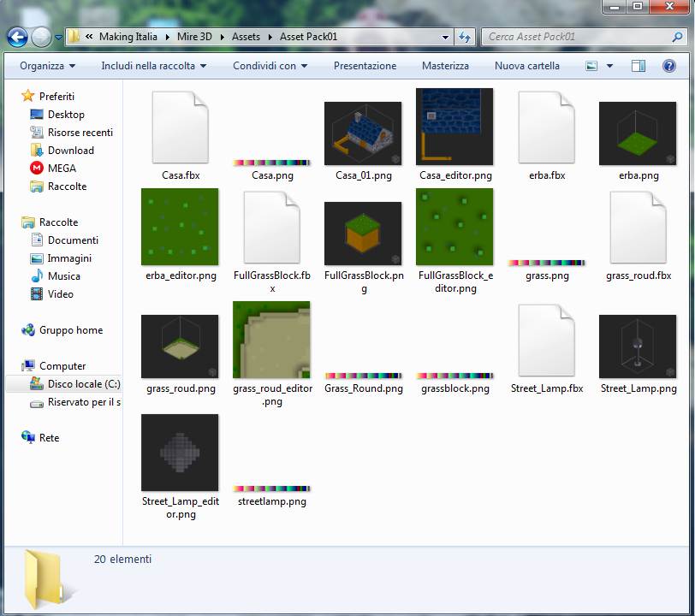Select Casa_01.png house thumbnail

click(363, 133)
